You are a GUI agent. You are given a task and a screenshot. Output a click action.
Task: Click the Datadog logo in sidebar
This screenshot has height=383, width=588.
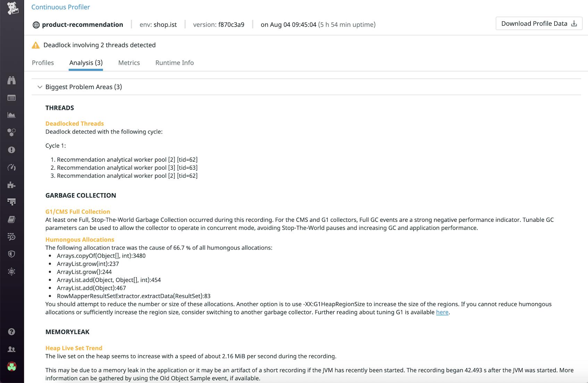(x=12, y=8)
